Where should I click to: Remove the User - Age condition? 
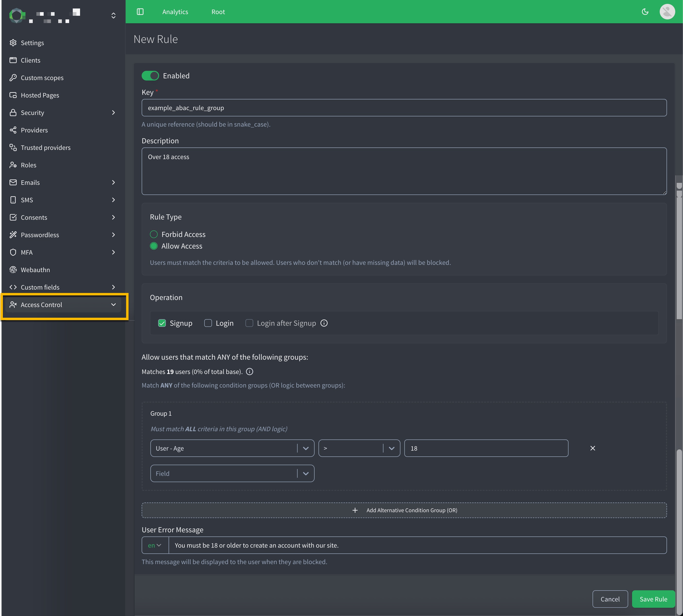[592, 448]
